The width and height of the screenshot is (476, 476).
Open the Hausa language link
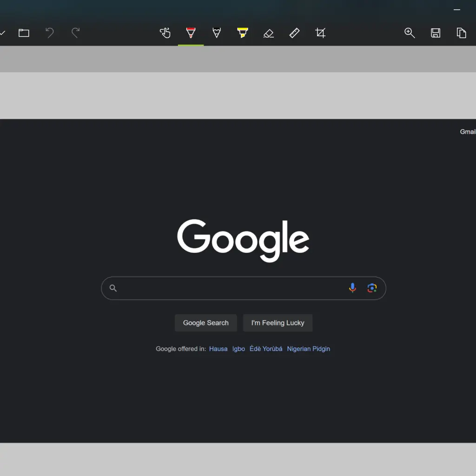218,349
